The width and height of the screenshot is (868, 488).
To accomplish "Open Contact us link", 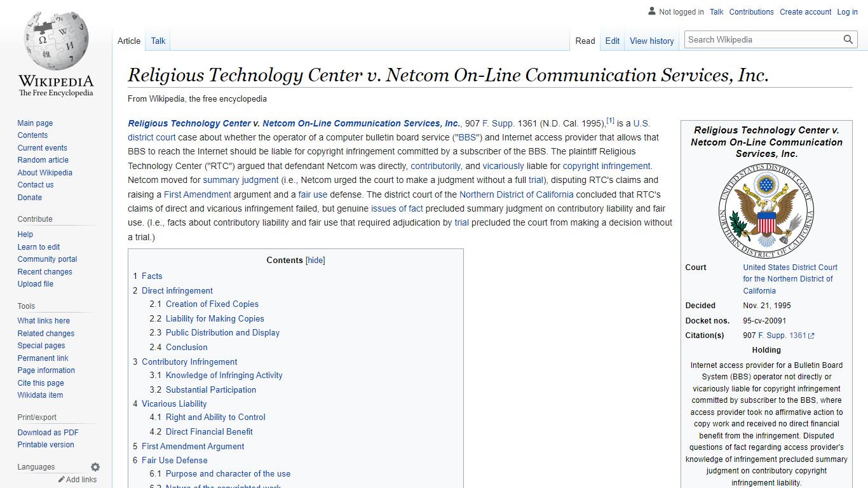I will [36, 185].
